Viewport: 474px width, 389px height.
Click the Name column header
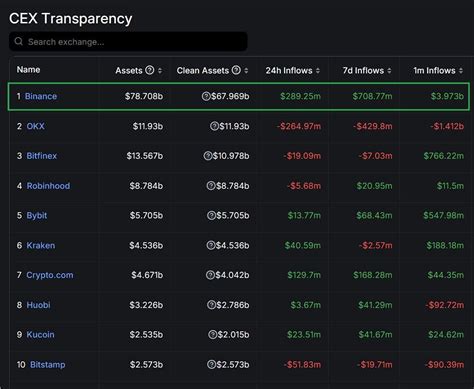(28, 70)
